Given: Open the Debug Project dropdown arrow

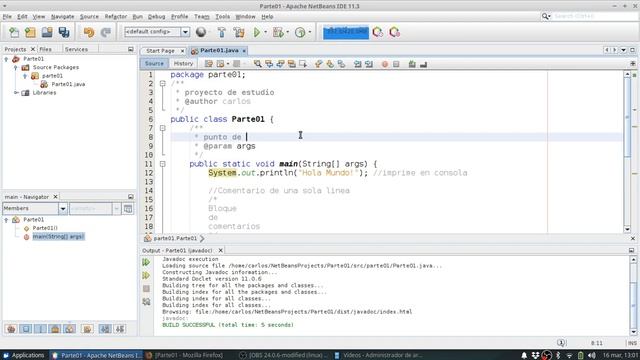Looking at the screenshot, I should click(x=287, y=32).
